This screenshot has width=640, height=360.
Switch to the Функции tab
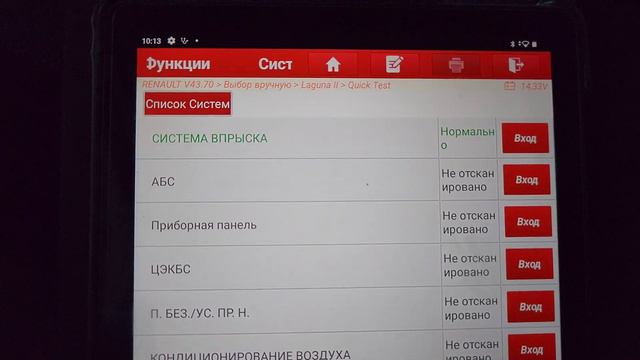(178, 64)
